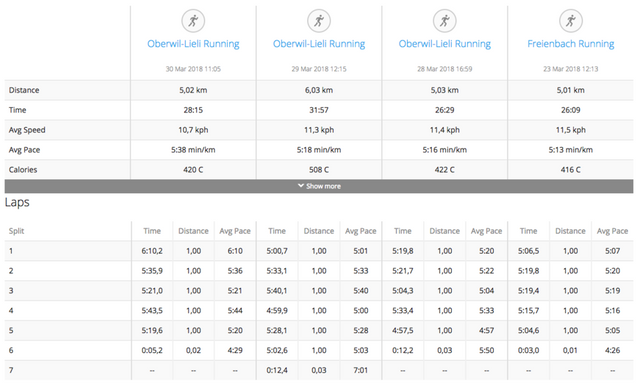Click the Avg Pace row label
Image resolution: width=640 pixels, height=386 pixels.
tap(24, 150)
